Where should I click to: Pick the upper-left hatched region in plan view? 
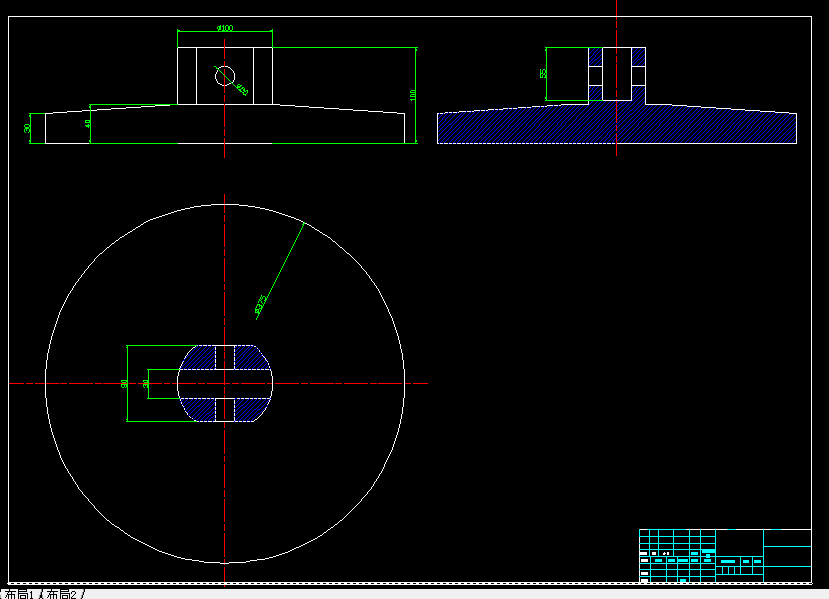(x=198, y=358)
